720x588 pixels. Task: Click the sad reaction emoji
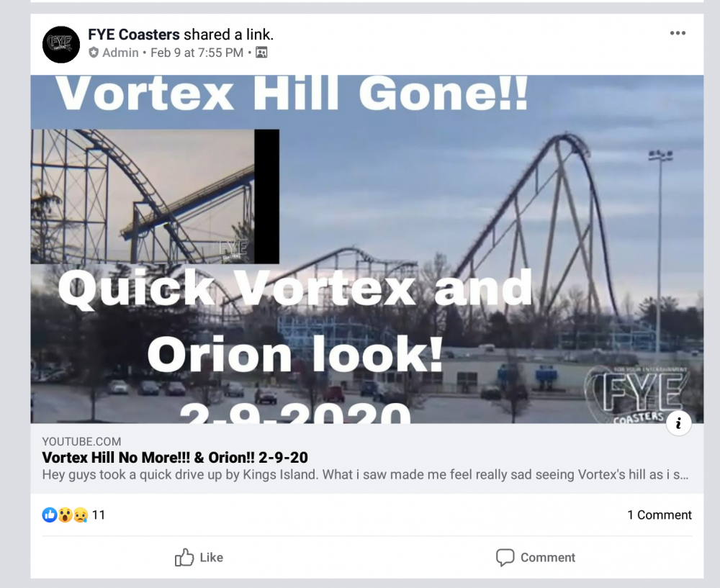click(x=81, y=515)
